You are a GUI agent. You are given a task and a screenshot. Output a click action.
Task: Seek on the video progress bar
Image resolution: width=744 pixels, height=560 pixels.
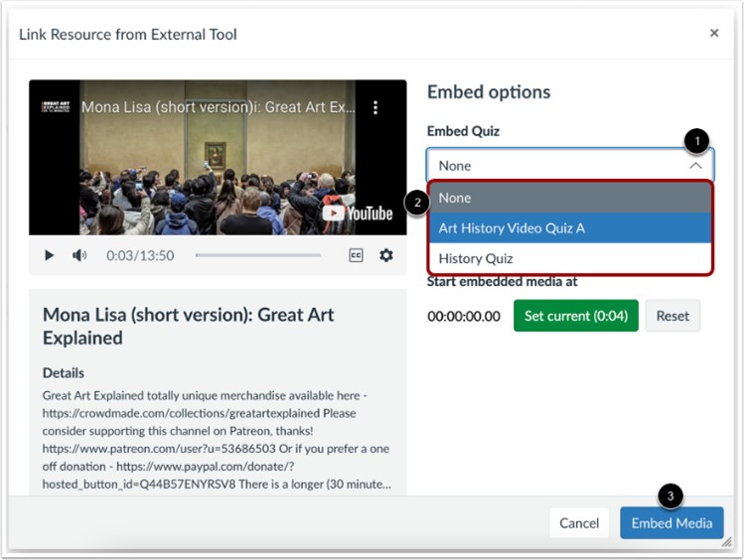258,255
